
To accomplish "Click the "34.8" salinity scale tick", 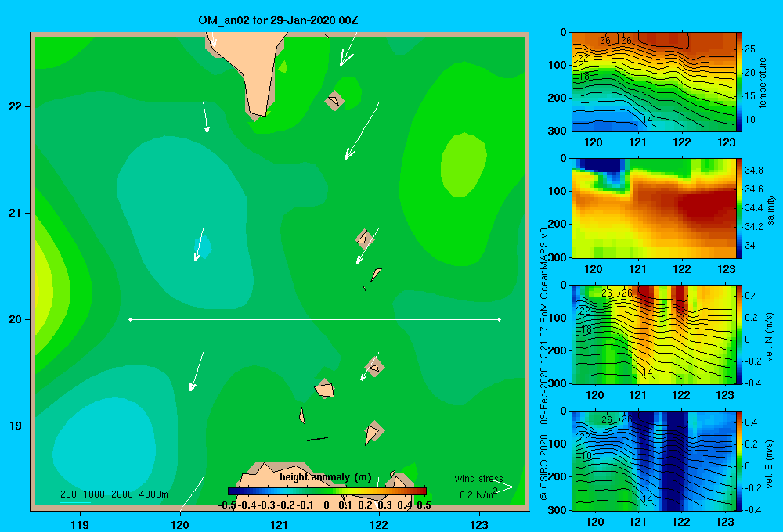I will (x=754, y=171).
